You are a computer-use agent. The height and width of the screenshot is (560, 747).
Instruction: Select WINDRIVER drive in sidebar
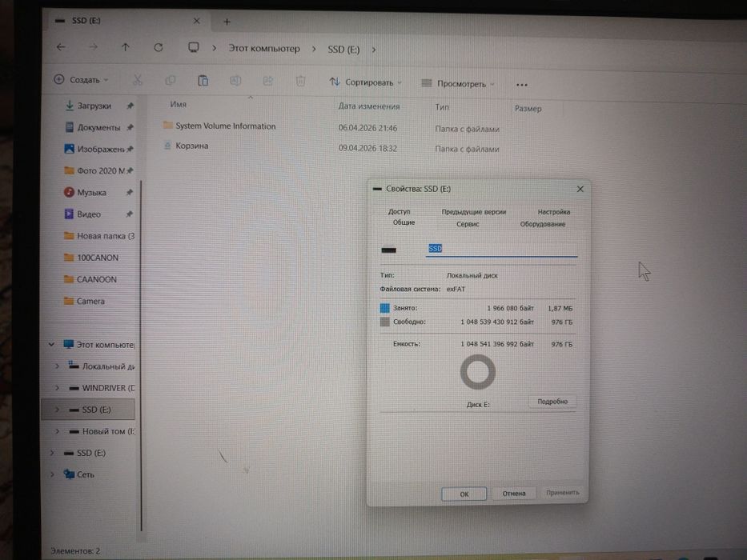(108, 388)
